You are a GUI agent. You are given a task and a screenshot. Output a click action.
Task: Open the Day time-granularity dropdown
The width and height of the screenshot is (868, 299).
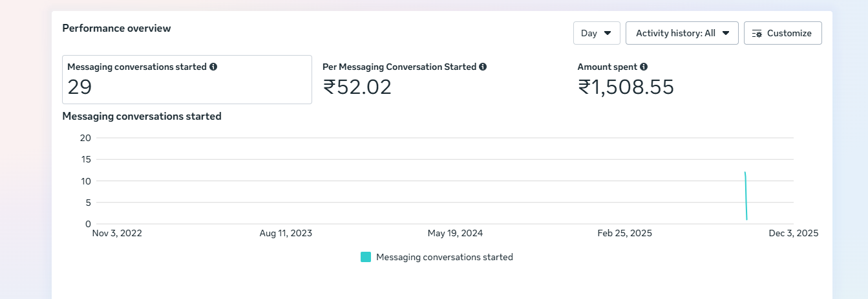[x=596, y=33]
